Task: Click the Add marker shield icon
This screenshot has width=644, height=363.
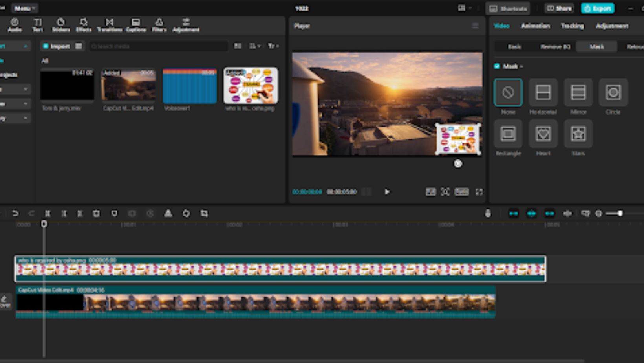Action: coord(114,213)
